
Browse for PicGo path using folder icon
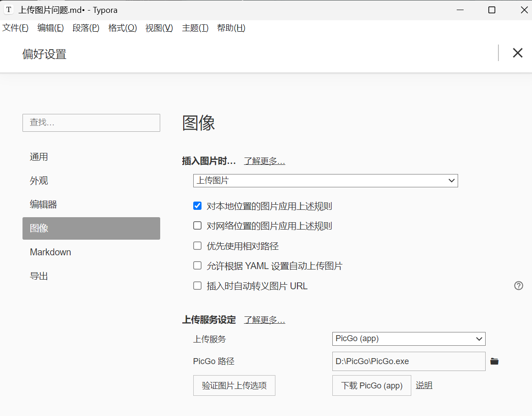pyautogui.click(x=494, y=361)
